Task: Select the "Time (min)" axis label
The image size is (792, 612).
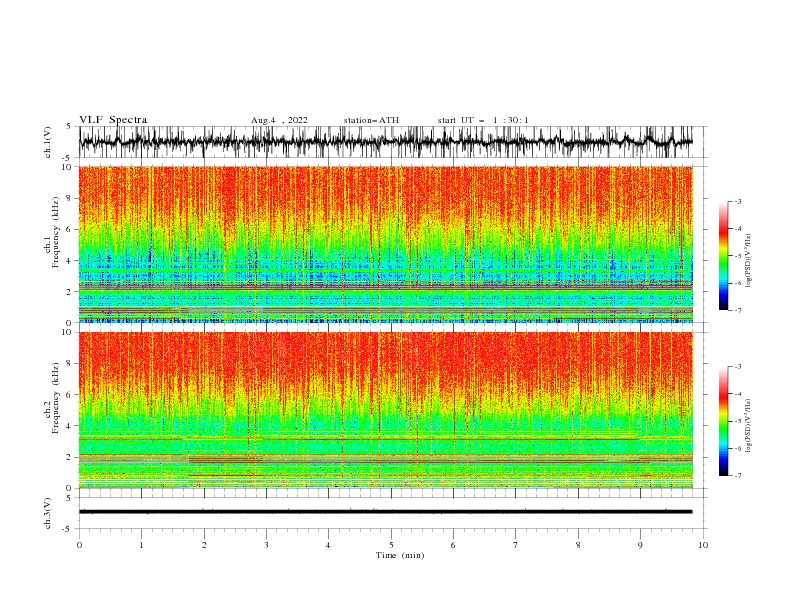Action: click(400, 555)
